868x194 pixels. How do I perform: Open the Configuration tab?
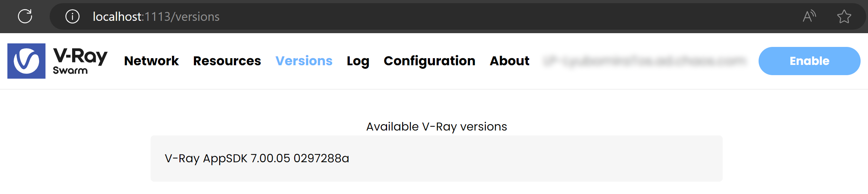pyautogui.click(x=429, y=61)
